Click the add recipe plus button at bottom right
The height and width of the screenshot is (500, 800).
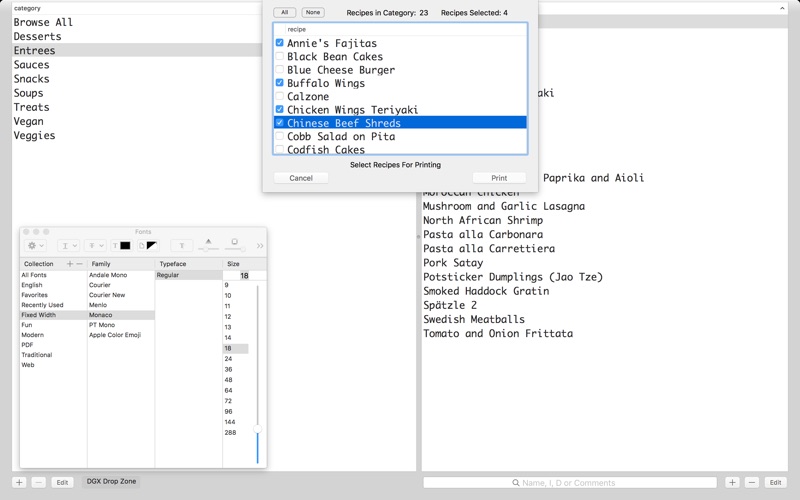(x=732, y=482)
